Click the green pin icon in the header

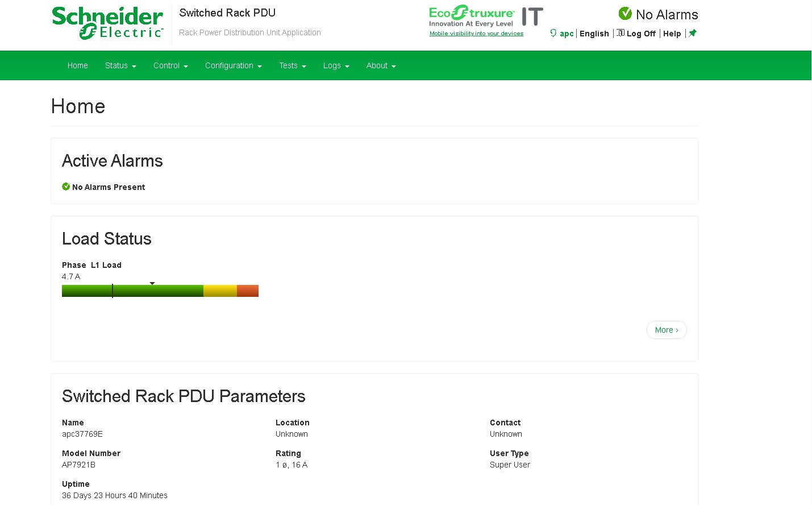pyautogui.click(x=693, y=33)
